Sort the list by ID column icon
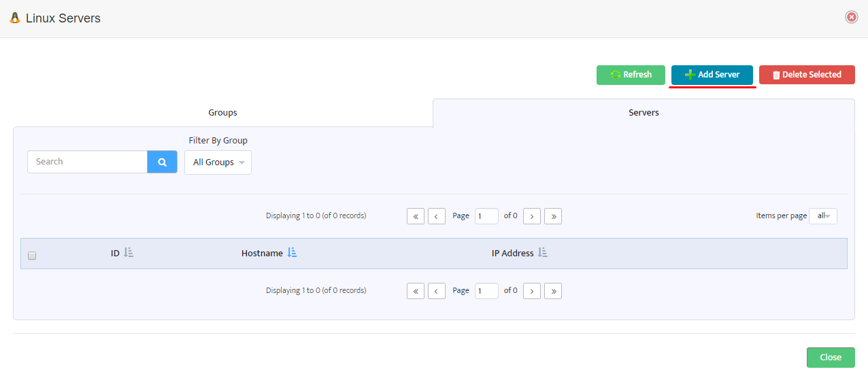This screenshot has width=868, height=380. click(x=129, y=253)
